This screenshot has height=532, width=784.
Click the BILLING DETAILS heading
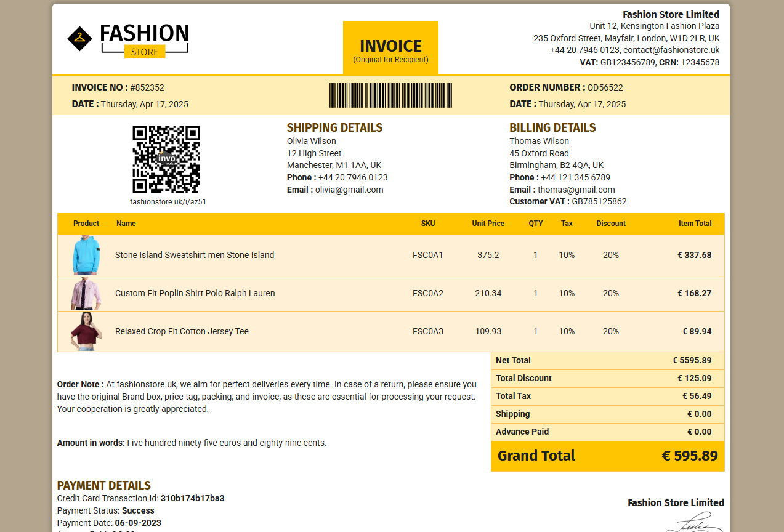(x=553, y=127)
